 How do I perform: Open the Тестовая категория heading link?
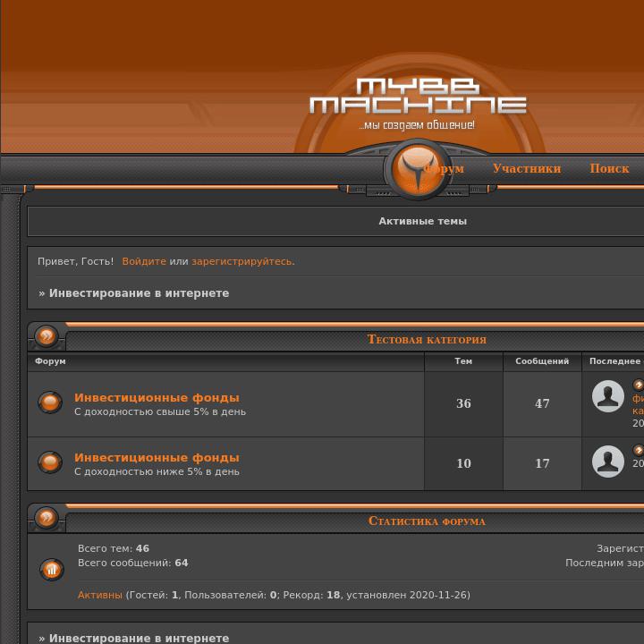427,339
